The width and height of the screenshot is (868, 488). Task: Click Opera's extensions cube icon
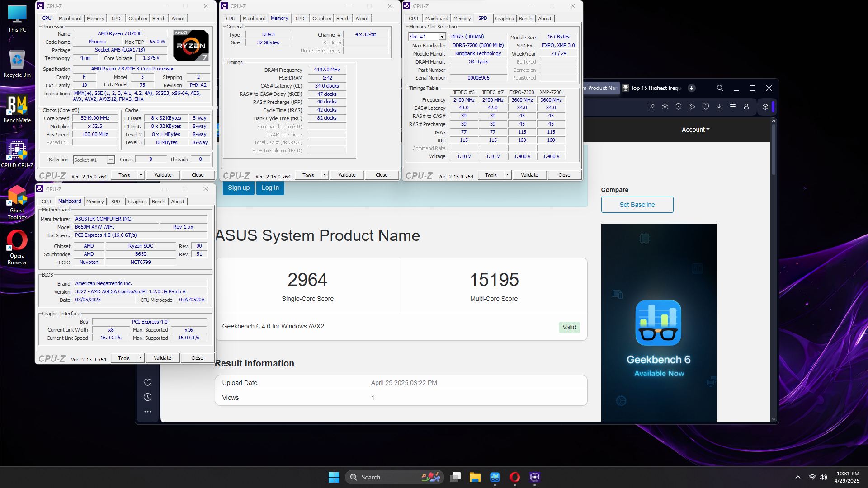pos(765,107)
